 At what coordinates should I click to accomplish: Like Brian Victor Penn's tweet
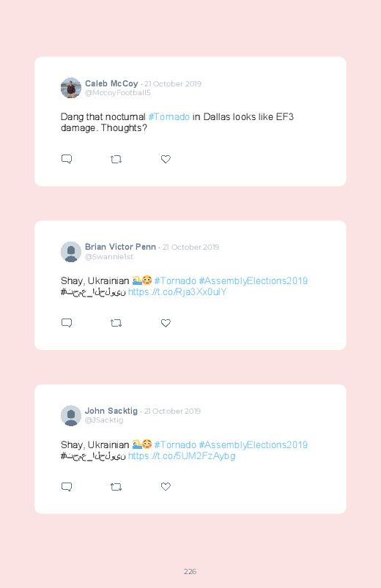tap(166, 323)
